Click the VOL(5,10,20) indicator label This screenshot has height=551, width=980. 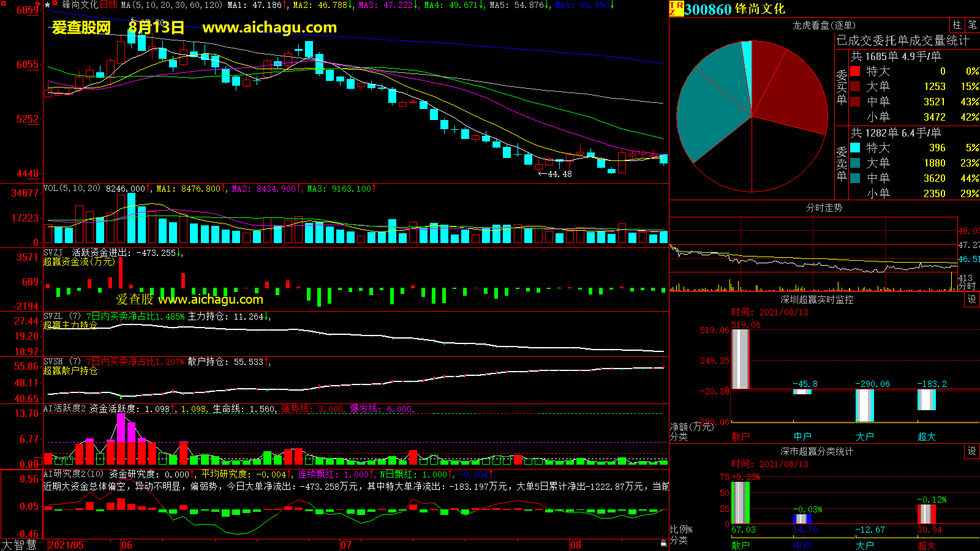[x=72, y=189]
